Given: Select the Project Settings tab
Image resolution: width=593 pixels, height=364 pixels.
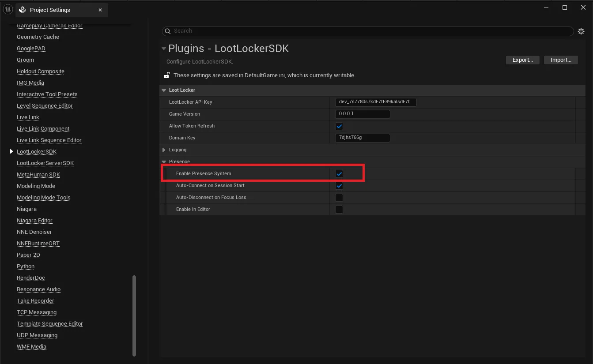Looking at the screenshot, I should pyautogui.click(x=61, y=10).
